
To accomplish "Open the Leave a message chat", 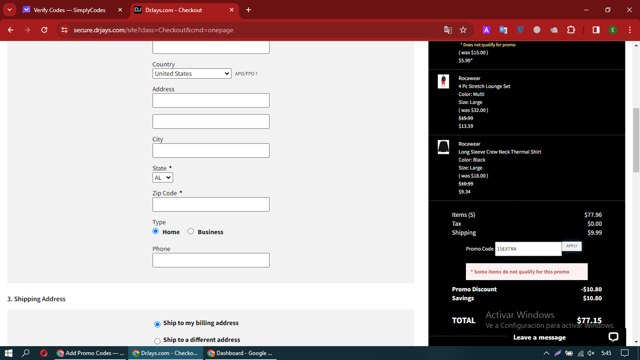I will [x=539, y=338].
